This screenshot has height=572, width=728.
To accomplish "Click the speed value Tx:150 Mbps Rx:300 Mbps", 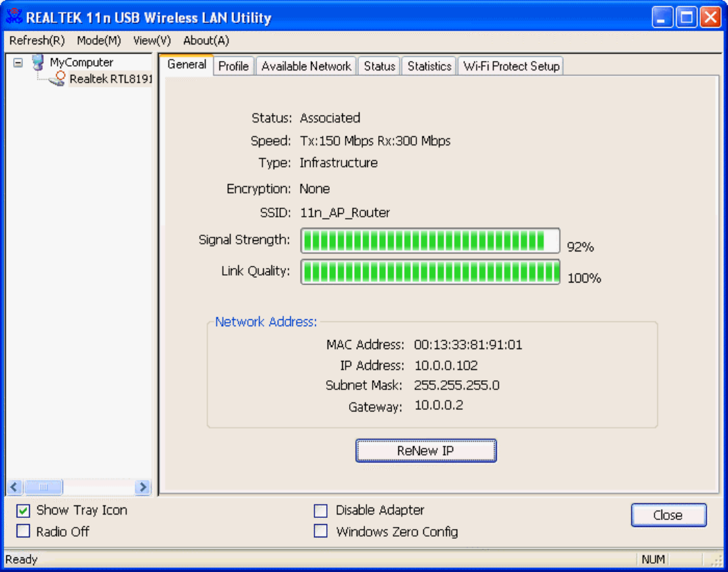I will click(x=375, y=141).
